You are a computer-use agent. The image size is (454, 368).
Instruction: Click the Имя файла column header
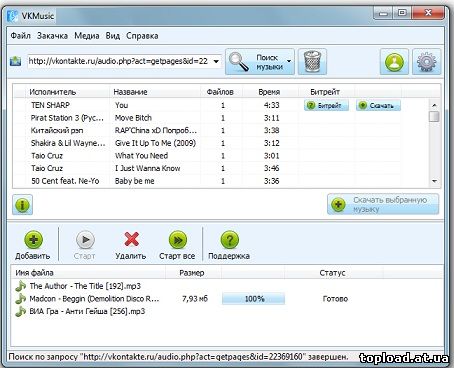(x=88, y=273)
